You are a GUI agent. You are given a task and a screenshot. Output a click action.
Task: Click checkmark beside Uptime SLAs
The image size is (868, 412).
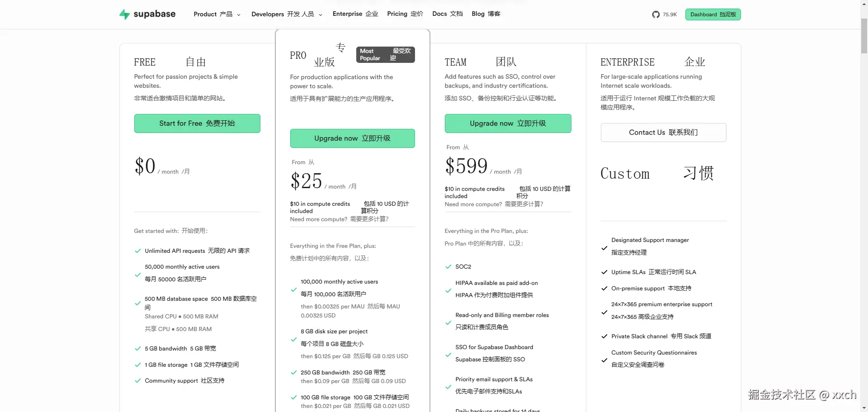coord(604,272)
